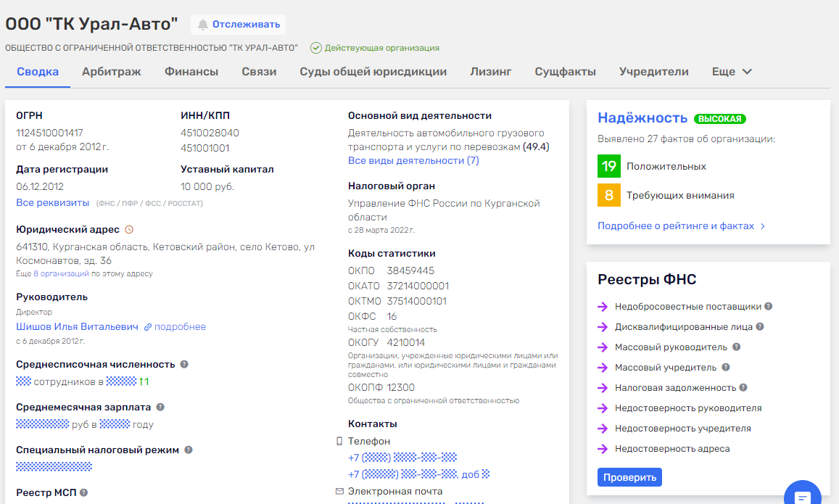The height and width of the screenshot is (504, 839).
Task: Switch to the Сводка tab
Action: [38, 72]
